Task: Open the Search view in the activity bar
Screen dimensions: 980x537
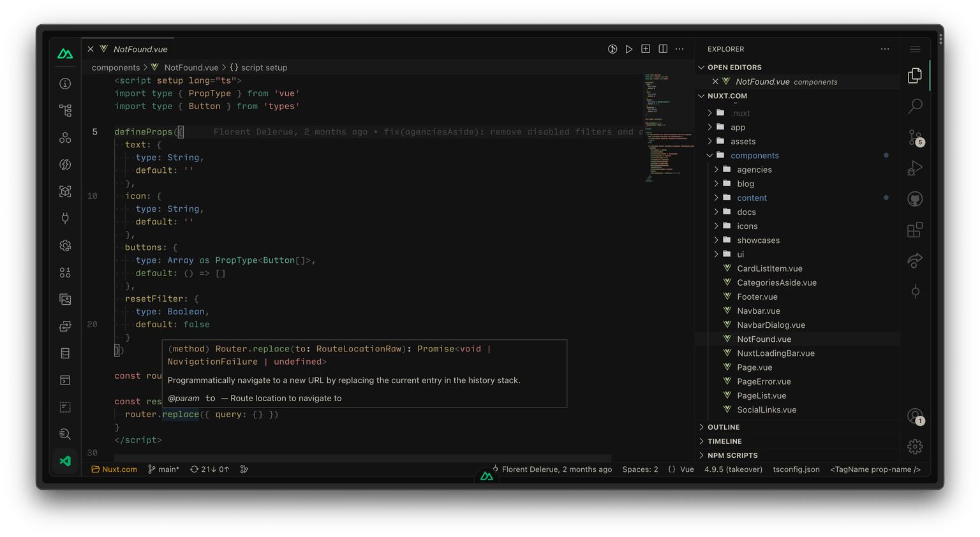Action: click(915, 106)
